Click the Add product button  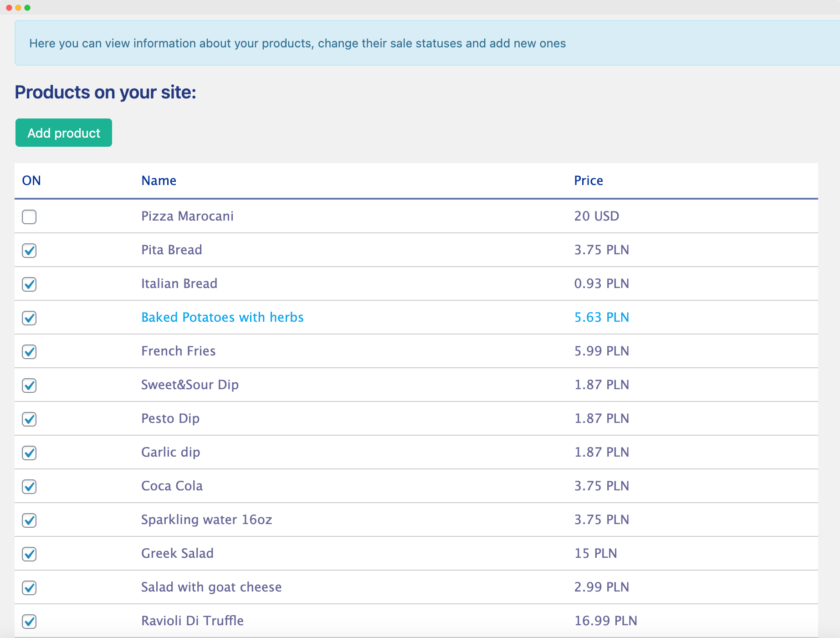(64, 133)
